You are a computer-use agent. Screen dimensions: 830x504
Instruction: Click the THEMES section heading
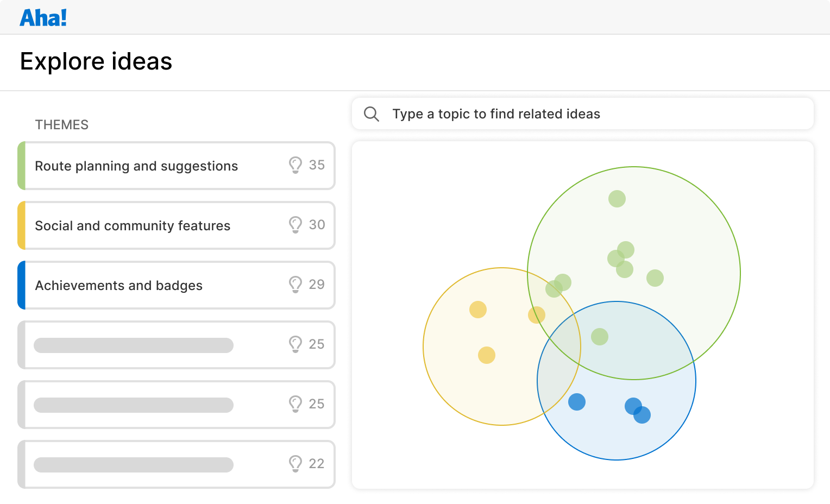tap(61, 124)
